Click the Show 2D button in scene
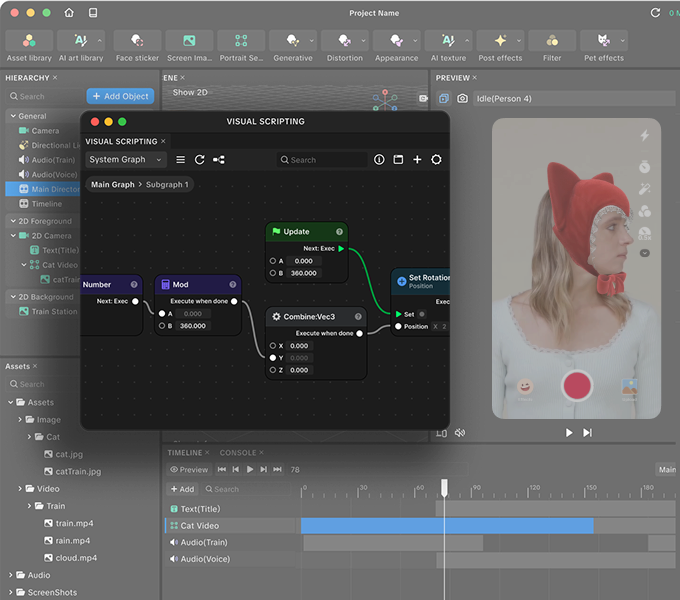680x600 pixels. (x=190, y=92)
